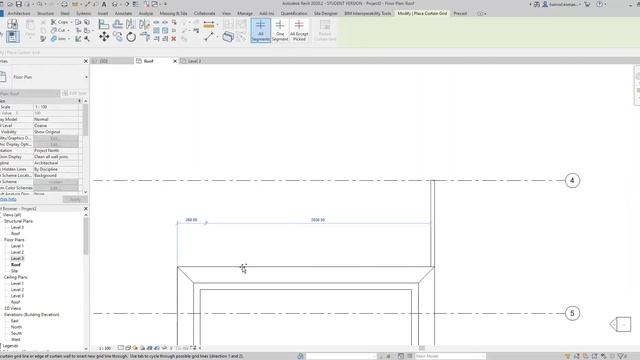
Task: Open the Structure ribbon tab
Action: [45, 13]
